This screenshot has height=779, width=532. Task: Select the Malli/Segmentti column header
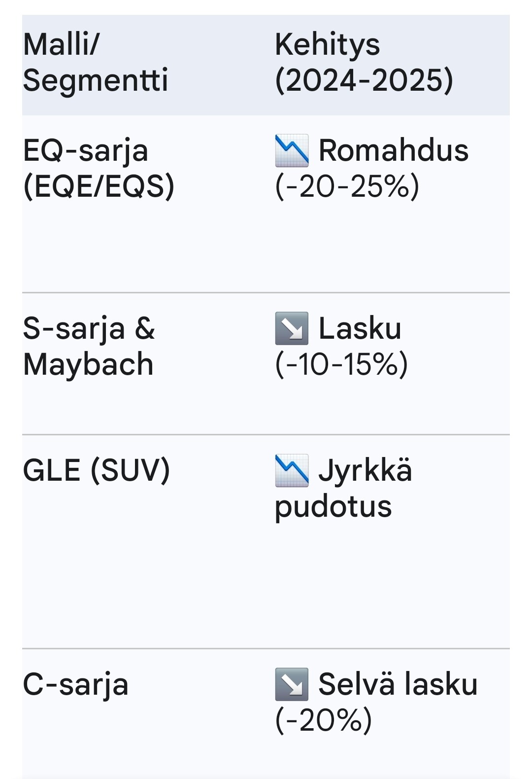point(96,62)
